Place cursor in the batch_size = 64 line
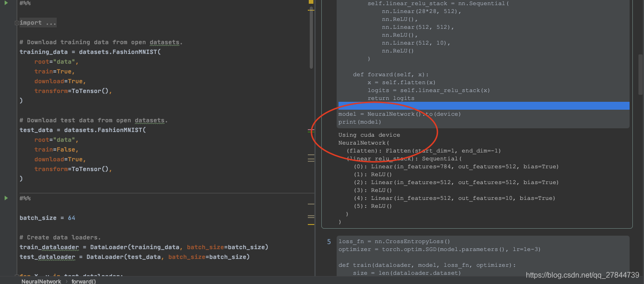The height and width of the screenshot is (284, 644). click(x=46, y=218)
